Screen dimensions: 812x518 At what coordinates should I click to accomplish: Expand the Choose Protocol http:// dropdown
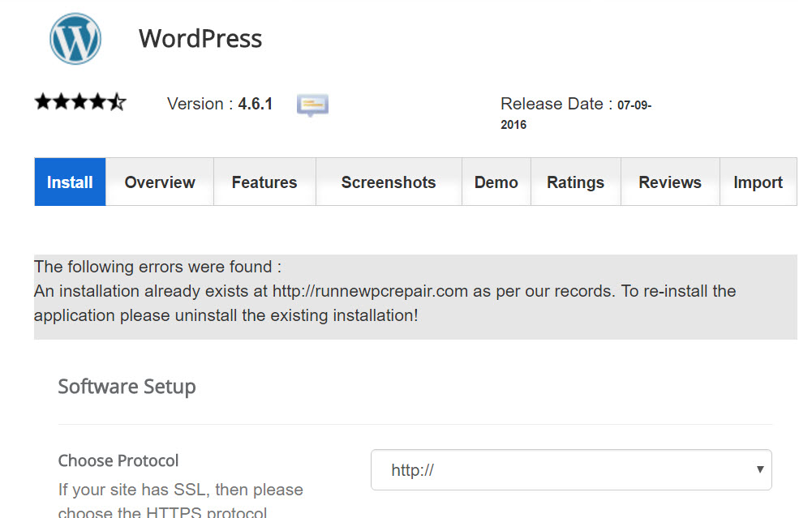(x=571, y=470)
